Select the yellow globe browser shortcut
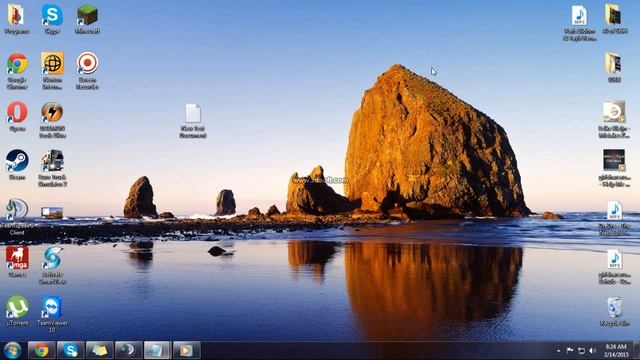The width and height of the screenshot is (640, 360). [52, 71]
